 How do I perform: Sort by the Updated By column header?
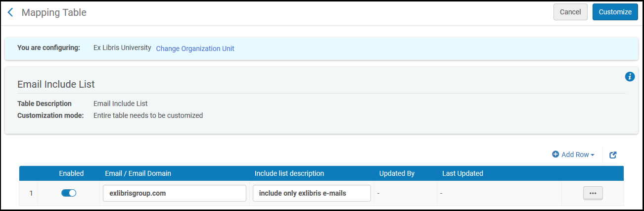(397, 173)
